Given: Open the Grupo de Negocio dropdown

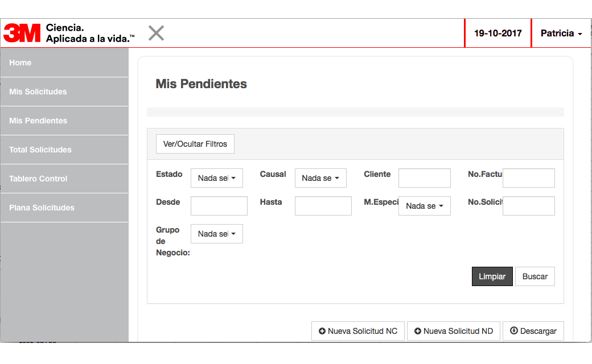Looking at the screenshot, I should click(216, 234).
